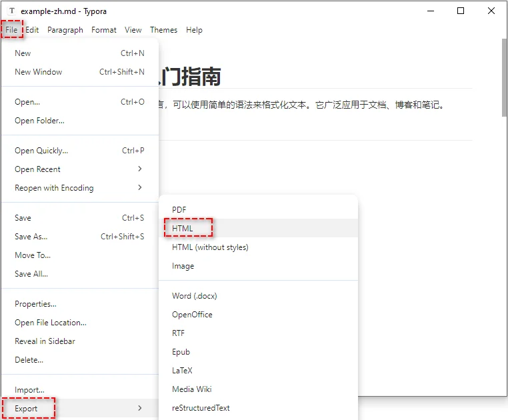
Task: Choose Save As... entry
Action: (80, 237)
